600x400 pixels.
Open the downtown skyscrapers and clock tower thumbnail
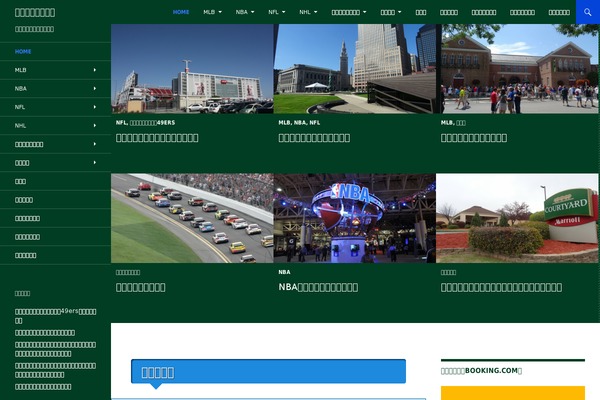click(355, 69)
